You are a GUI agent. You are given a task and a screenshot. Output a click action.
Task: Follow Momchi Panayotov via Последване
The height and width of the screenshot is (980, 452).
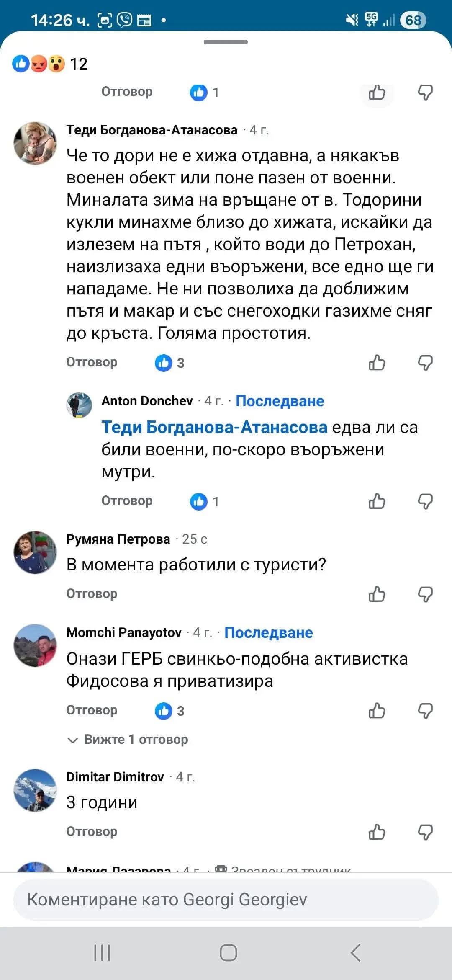click(x=268, y=633)
